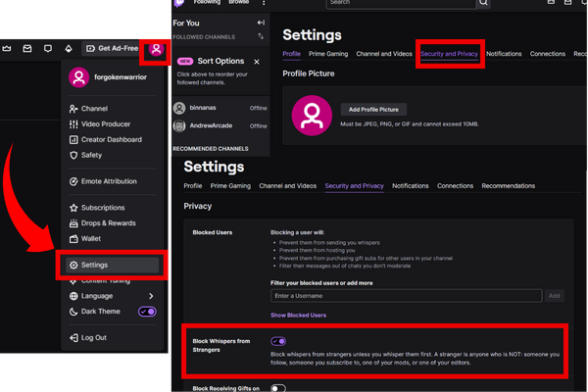Open the binnanas channel
This screenshot has width=588, height=392.
(220, 108)
